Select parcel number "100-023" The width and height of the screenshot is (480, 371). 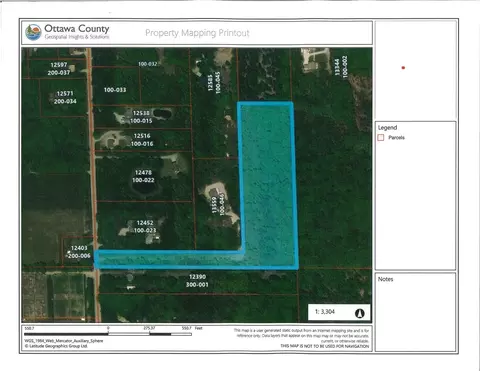pyautogui.click(x=145, y=230)
